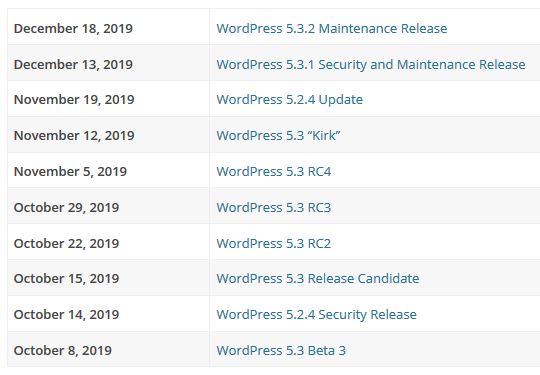This screenshot has height=375, width=540.
Task: Click the WordPress 5.3 RC2 link
Action: tap(274, 243)
